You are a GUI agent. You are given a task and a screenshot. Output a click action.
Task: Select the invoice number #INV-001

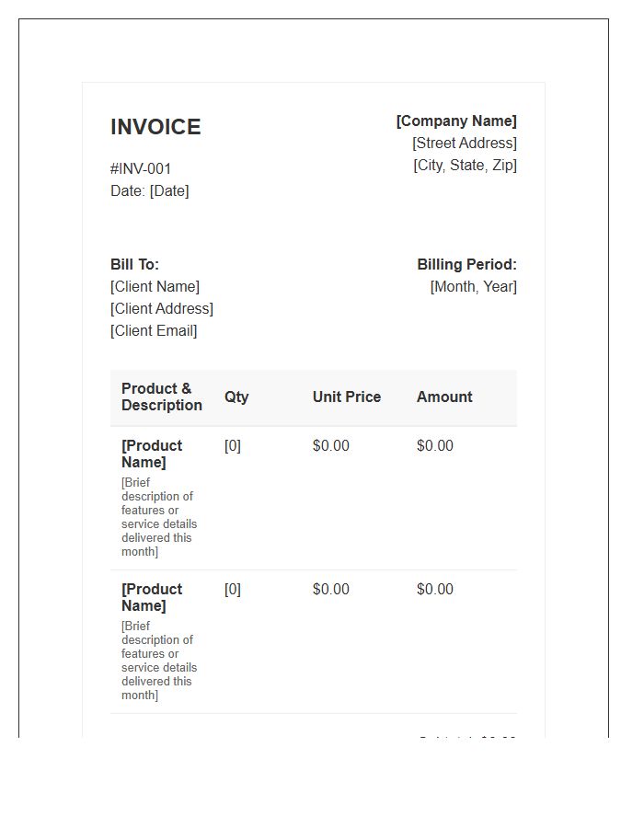tap(141, 169)
